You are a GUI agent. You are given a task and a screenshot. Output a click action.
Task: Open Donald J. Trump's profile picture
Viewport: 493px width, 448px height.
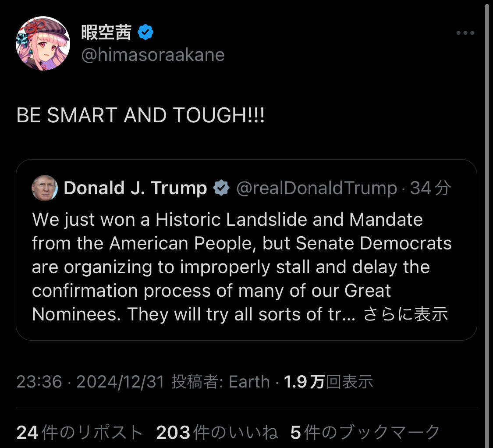coord(45,188)
